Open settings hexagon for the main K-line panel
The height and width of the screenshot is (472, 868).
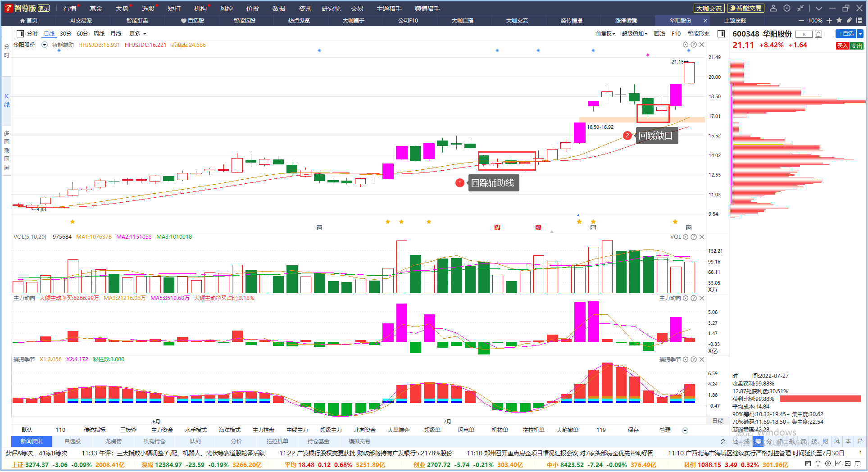tap(686, 45)
